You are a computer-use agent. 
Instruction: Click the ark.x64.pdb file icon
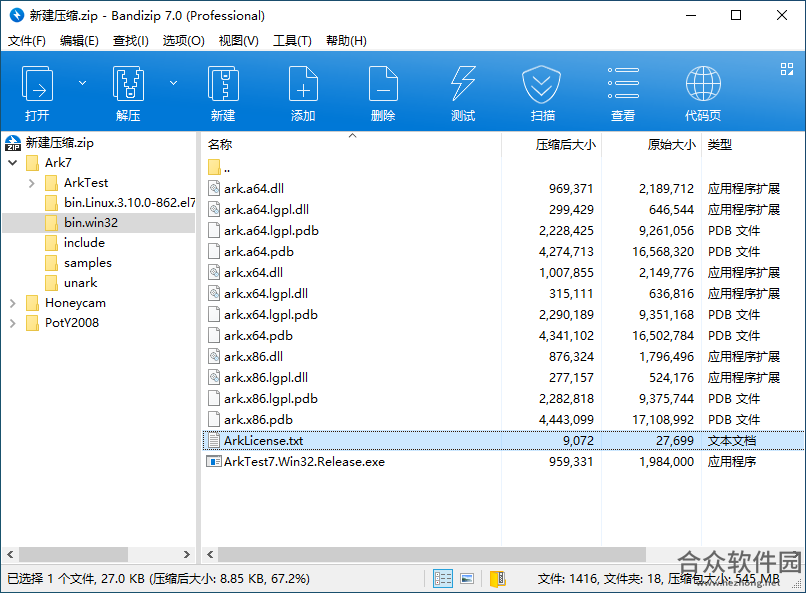point(214,335)
